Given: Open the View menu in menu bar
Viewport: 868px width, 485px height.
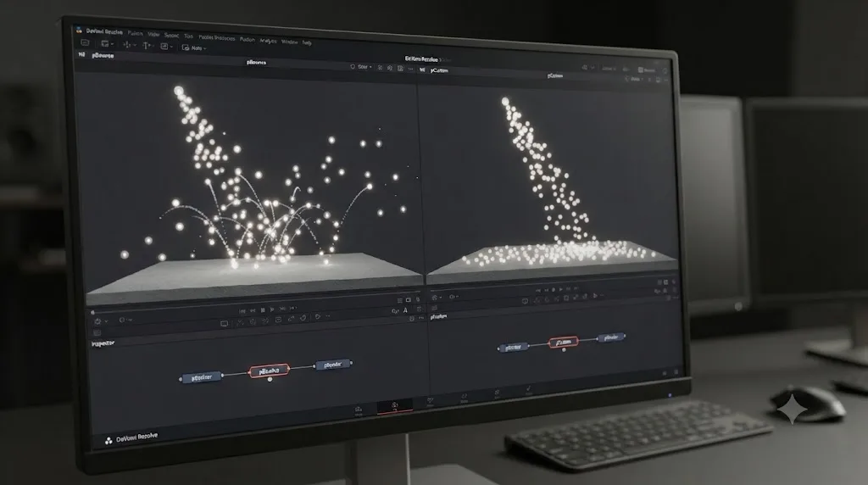Looking at the screenshot, I should click(x=153, y=34).
